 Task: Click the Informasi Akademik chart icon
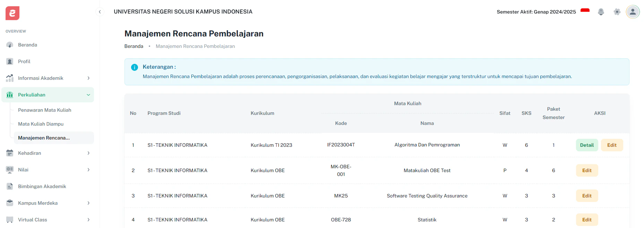point(10,78)
